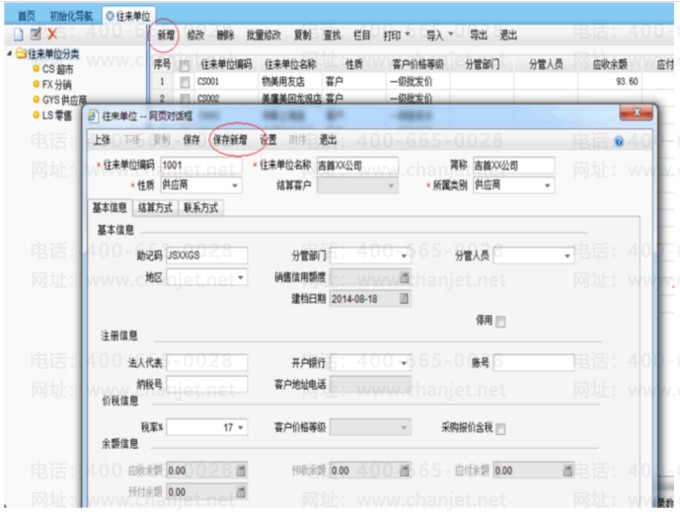680x512 pixels.
Task: Click the 往来单位分类 folder icon
Action: point(21,54)
